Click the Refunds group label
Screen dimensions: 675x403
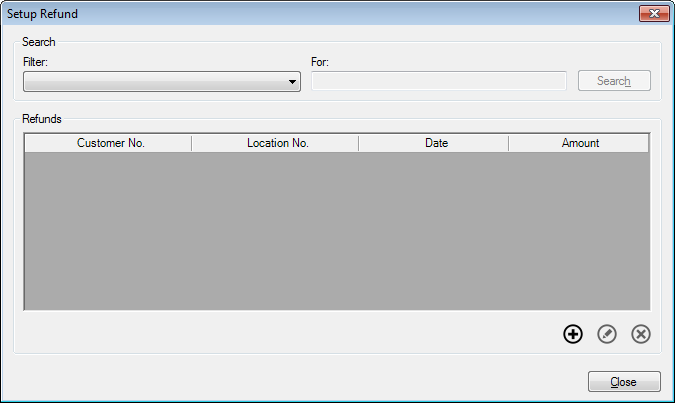42,119
